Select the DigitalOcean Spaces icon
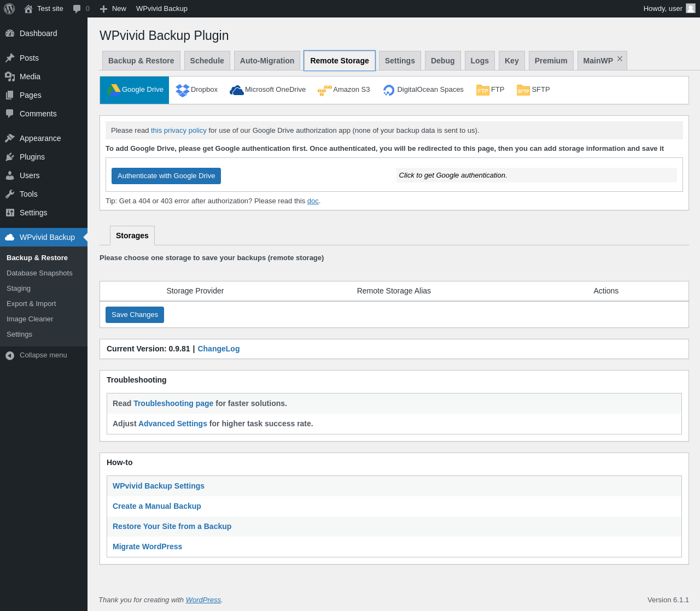The width and height of the screenshot is (700, 611). pos(389,90)
